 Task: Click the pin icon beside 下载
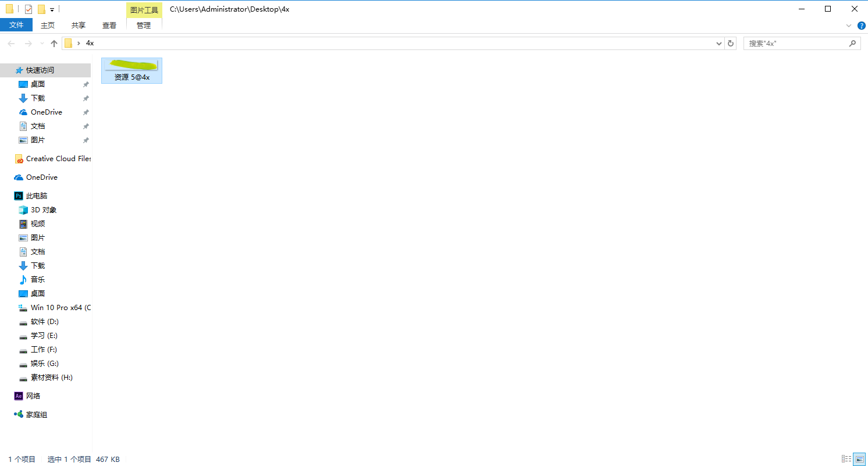[86, 98]
